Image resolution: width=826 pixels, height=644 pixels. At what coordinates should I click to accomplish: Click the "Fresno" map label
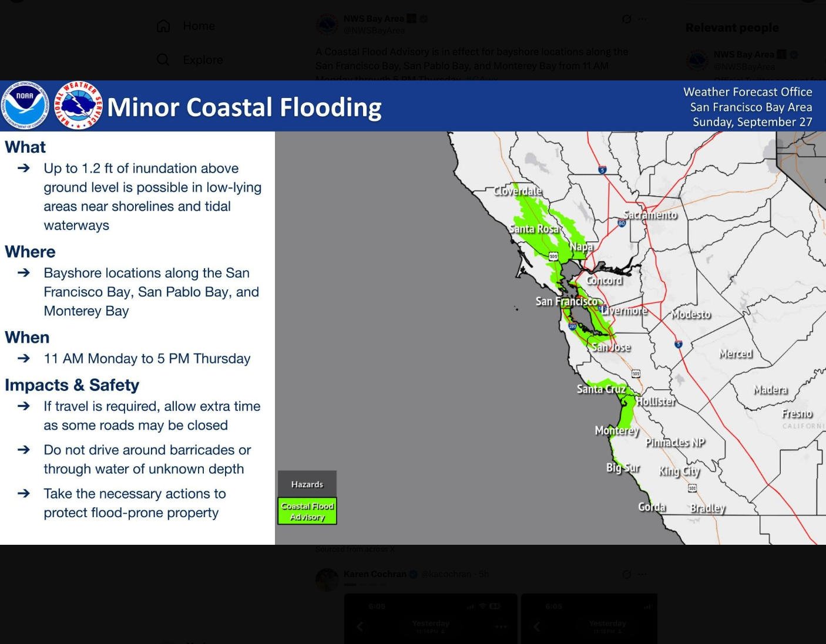pyautogui.click(x=797, y=414)
